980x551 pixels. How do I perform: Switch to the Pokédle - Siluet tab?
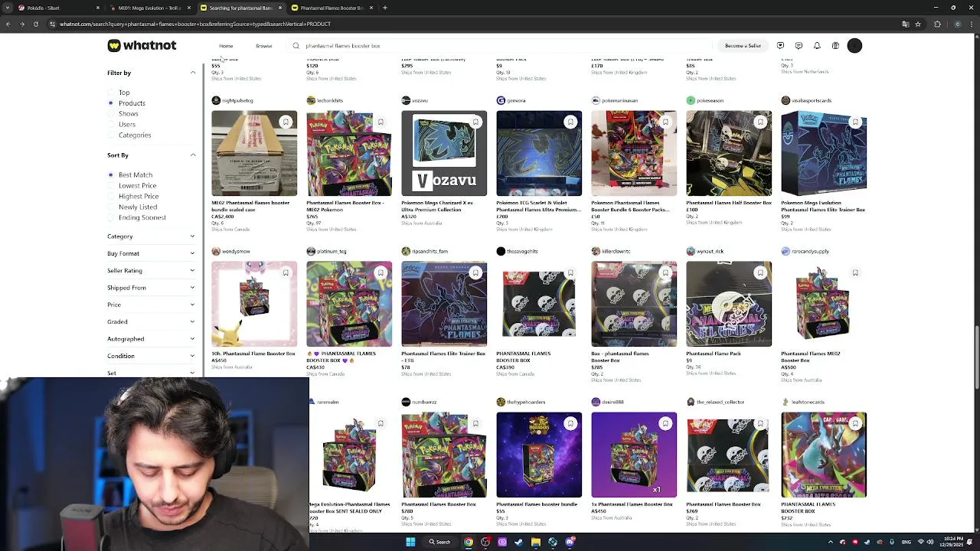tap(59, 8)
